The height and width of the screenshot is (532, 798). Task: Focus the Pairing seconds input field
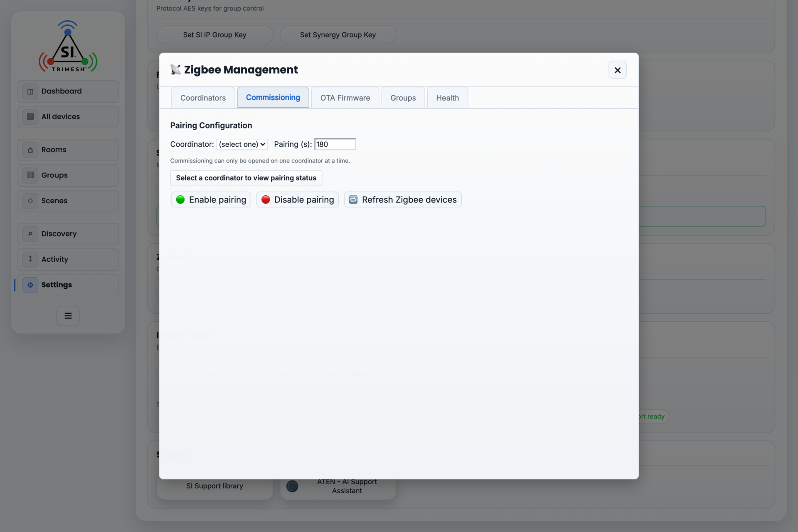click(x=335, y=144)
